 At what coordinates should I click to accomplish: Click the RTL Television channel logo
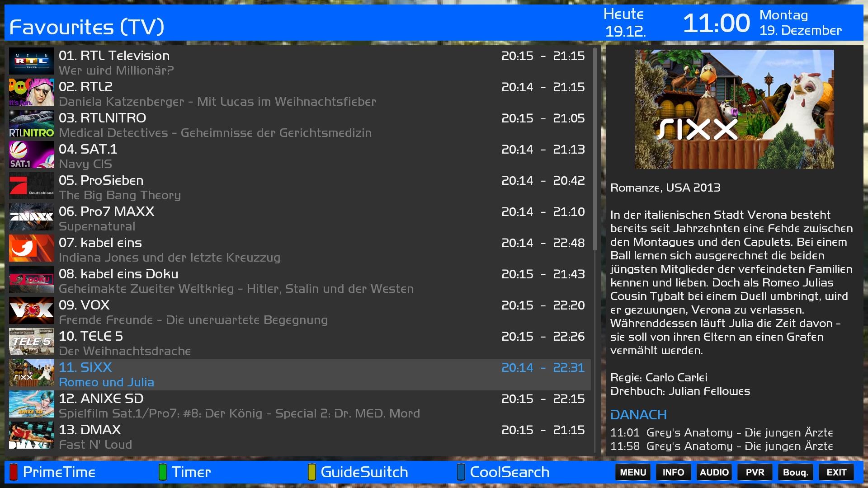[x=32, y=61]
